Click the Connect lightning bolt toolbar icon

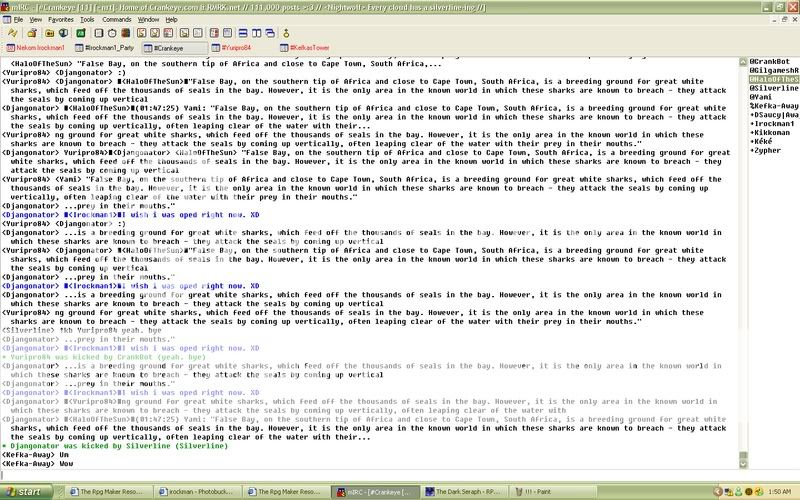(15, 32)
